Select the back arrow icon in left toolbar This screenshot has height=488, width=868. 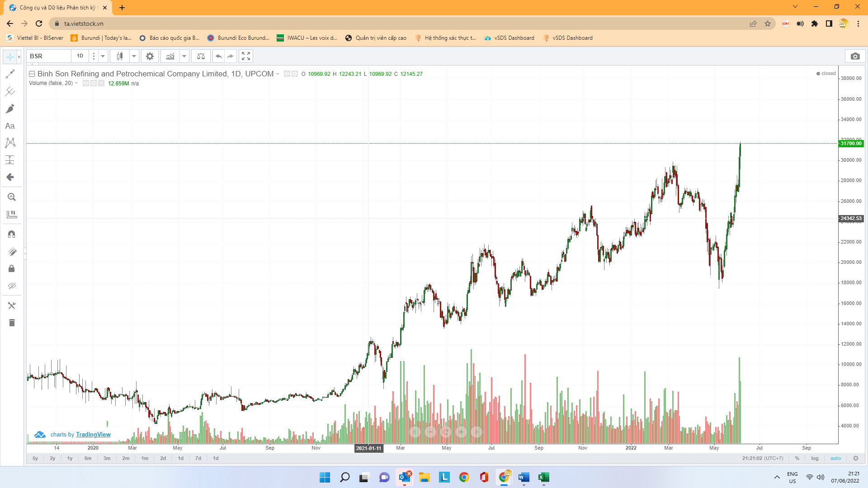[10, 177]
